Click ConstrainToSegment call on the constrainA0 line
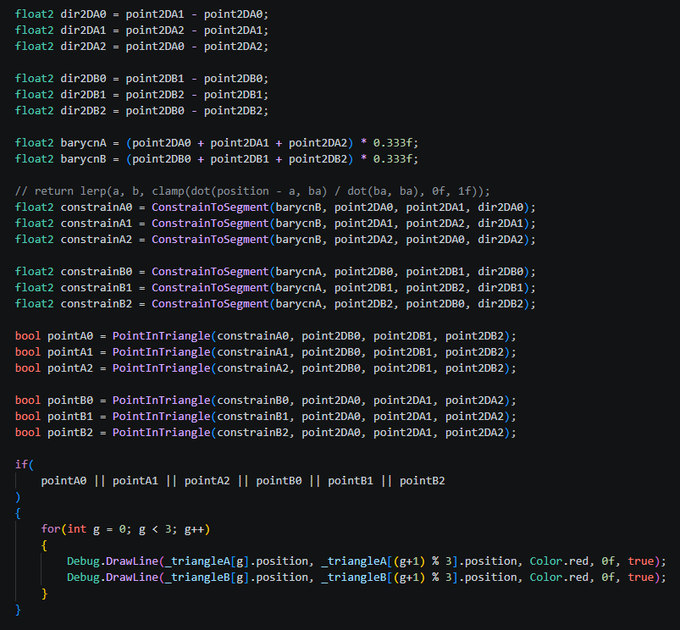This screenshot has height=630, width=680. click(210, 208)
